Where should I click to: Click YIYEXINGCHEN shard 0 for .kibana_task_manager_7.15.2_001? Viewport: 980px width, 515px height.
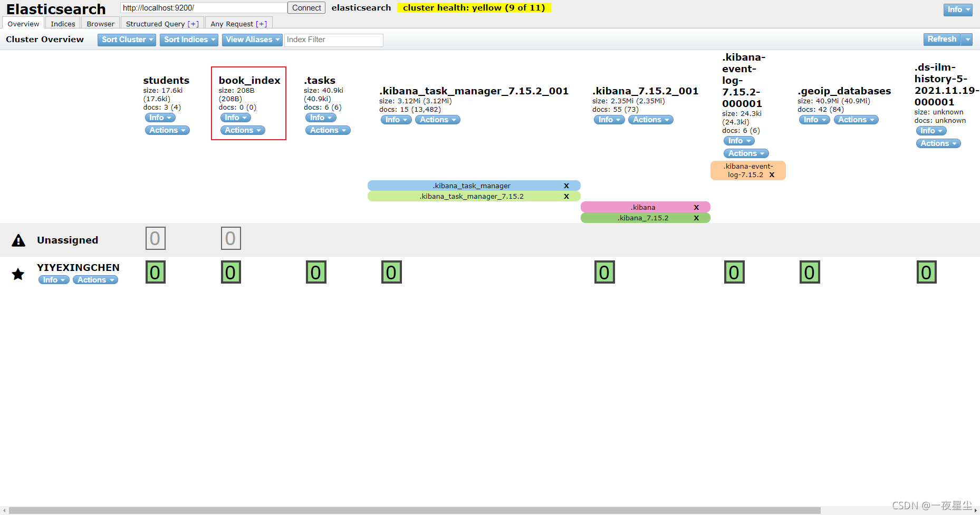[391, 272]
